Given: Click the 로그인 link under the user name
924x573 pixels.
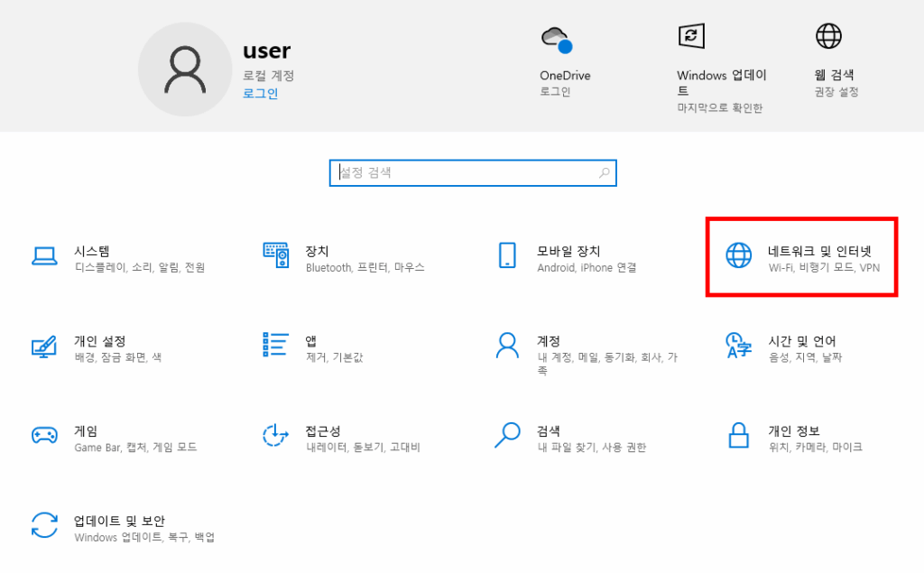Looking at the screenshot, I should 260,94.
